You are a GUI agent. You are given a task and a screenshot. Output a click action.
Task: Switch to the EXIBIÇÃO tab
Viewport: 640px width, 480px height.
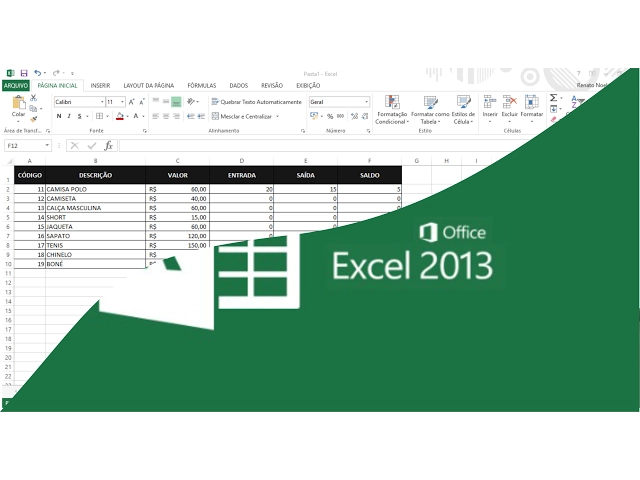(x=308, y=86)
